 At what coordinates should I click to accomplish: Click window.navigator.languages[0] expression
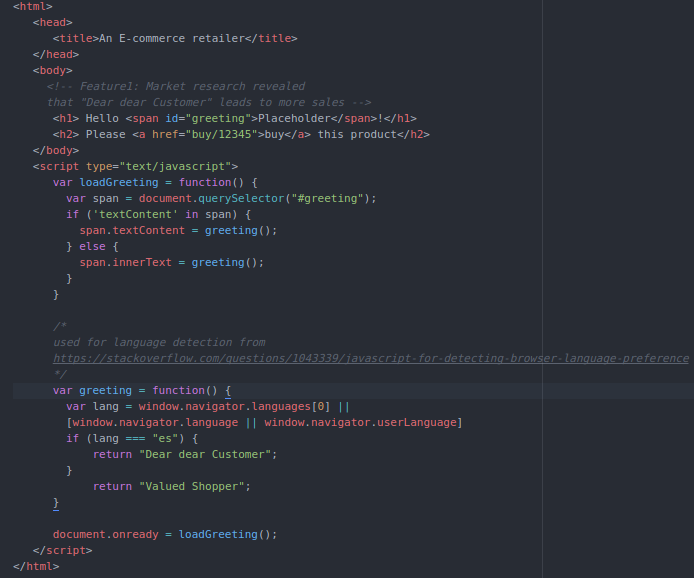[235, 406]
